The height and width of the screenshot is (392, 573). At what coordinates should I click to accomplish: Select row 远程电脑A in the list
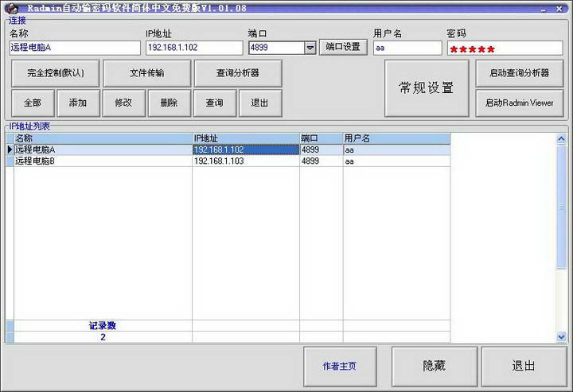[x=228, y=149]
